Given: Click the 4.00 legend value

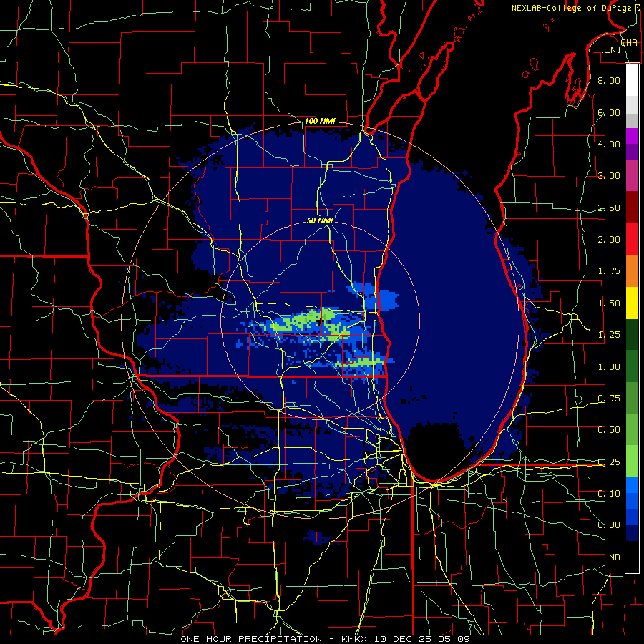Looking at the screenshot, I should click(x=608, y=144).
